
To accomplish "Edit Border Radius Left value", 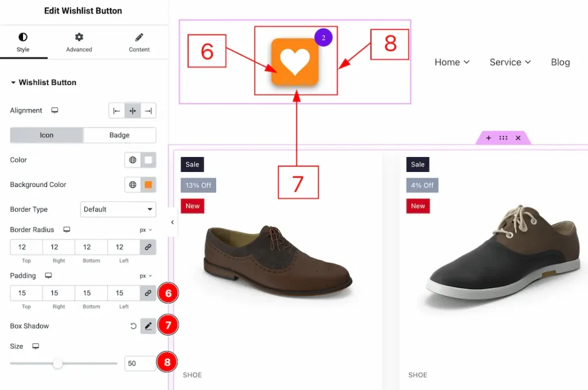I will pos(124,247).
